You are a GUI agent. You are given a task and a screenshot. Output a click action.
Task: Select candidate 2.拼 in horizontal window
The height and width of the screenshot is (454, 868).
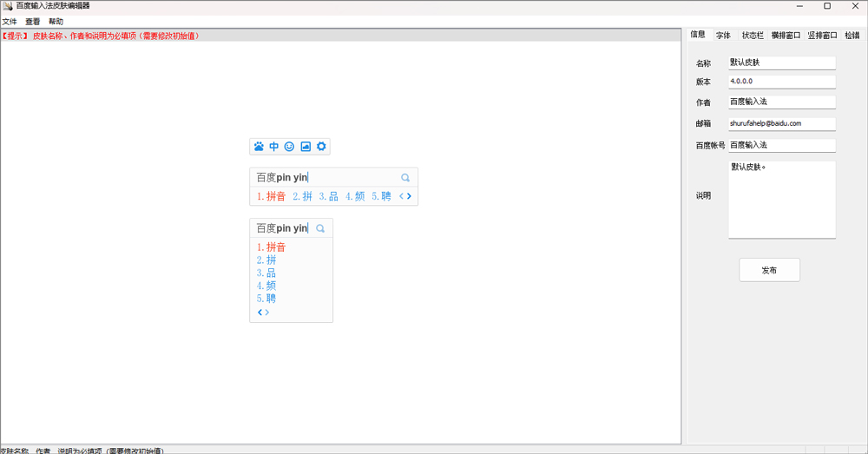point(303,196)
